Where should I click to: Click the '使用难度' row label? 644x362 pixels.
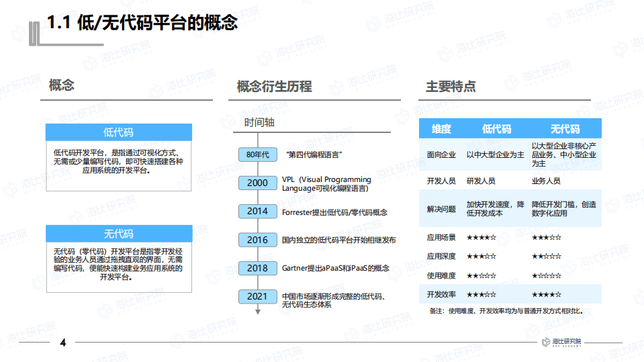tap(441, 275)
